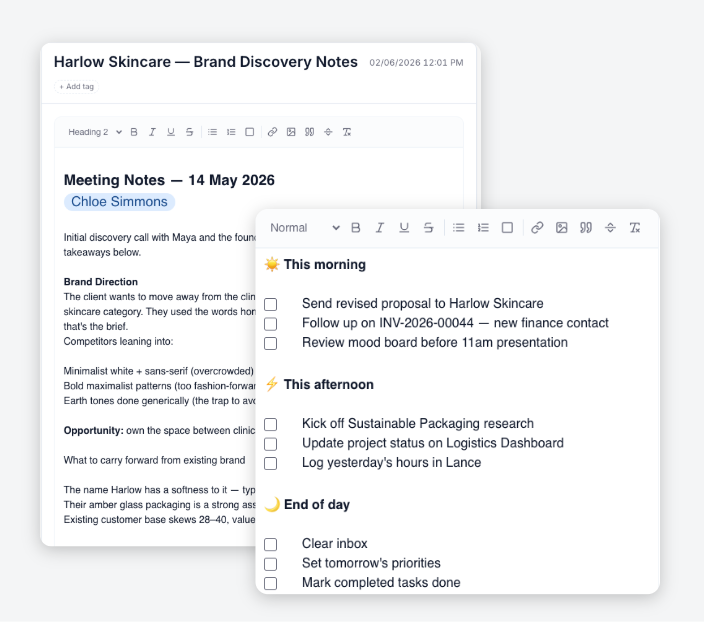Click the This afternoon heading

click(329, 384)
